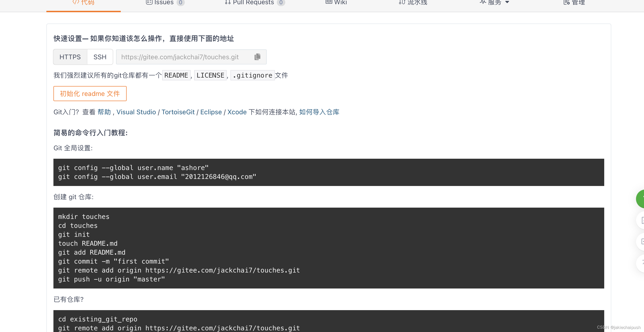Click the README code label

click(176, 75)
